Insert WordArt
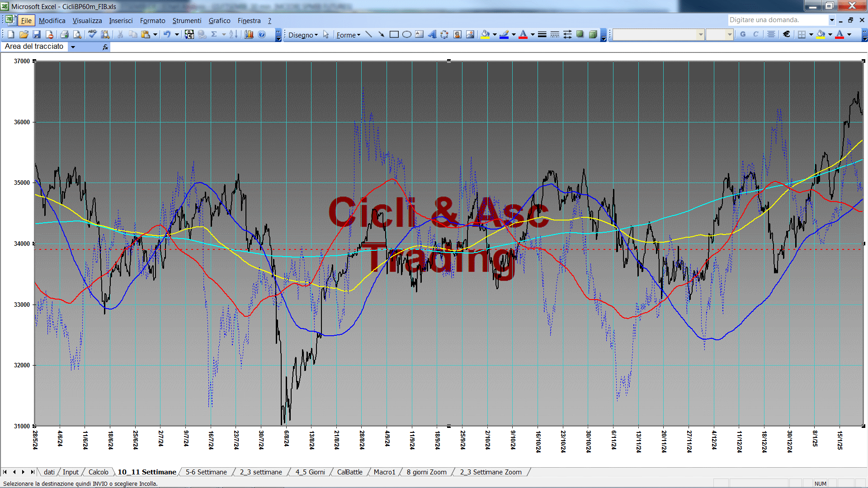Screen dimensions: 868x488 pos(432,35)
